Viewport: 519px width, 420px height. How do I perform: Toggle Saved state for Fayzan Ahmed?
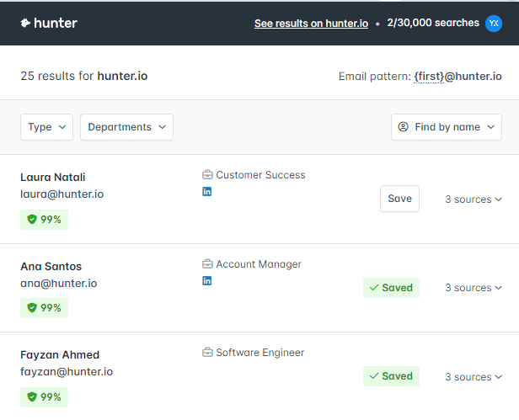391,376
